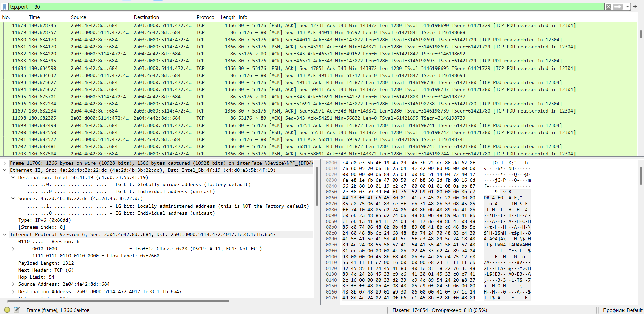This screenshot has height=314, width=644.
Task: Click Profile: Default in status bar
Action: point(622,310)
